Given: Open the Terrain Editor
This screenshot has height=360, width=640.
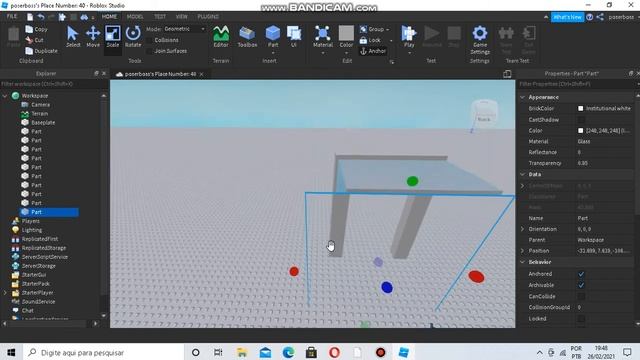Looking at the screenshot, I should [221, 37].
